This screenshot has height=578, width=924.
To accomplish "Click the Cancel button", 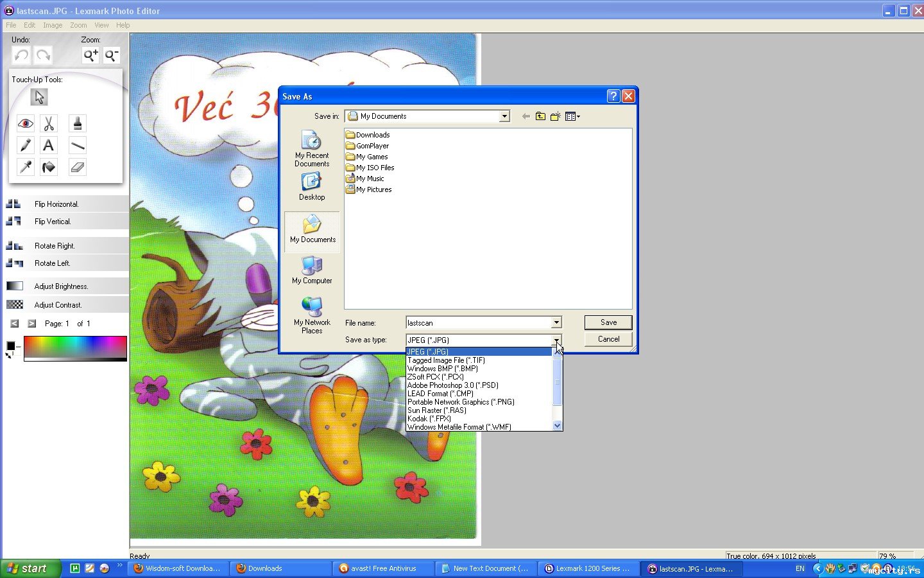I will click(x=608, y=339).
